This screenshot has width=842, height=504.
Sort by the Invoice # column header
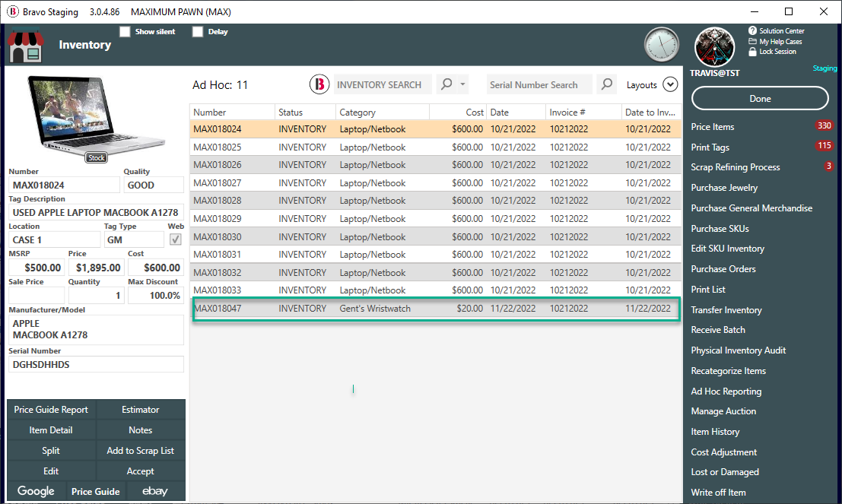point(583,113)
